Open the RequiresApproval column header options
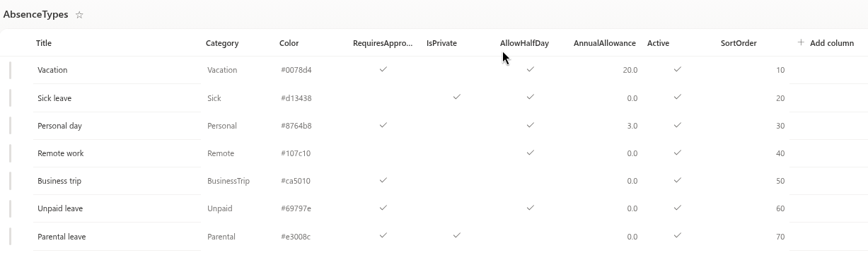 coord(383,43)
